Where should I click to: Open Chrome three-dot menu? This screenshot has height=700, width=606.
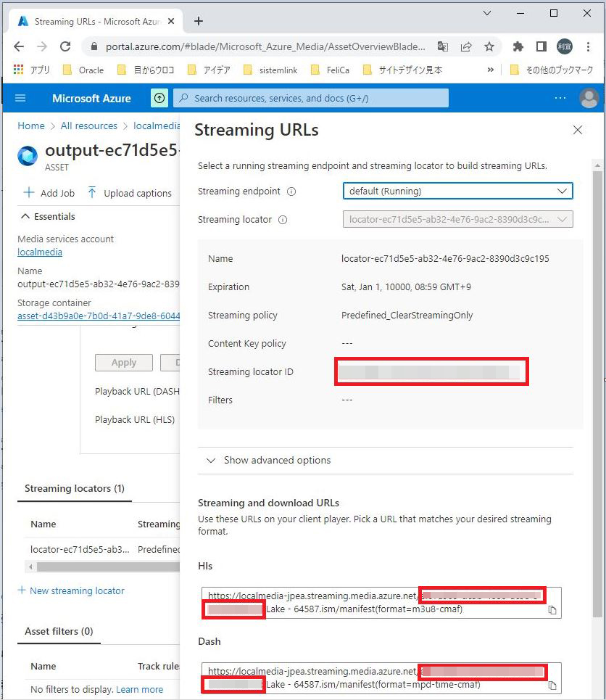coord(588,46)
